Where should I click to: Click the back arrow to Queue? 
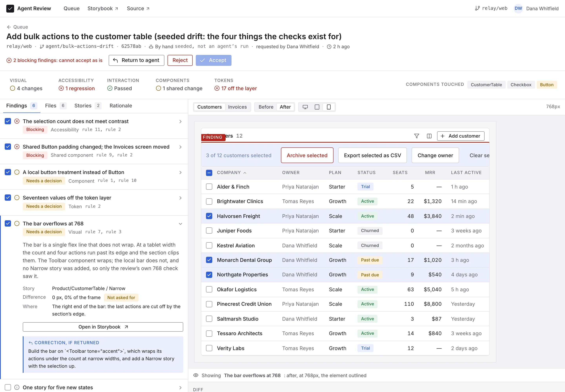(9, 27)
